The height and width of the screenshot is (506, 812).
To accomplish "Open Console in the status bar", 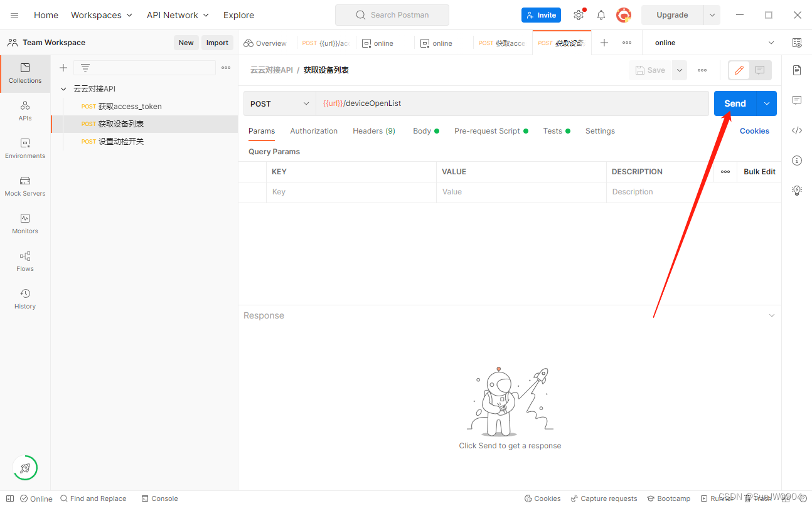I will tap(159, 498).
